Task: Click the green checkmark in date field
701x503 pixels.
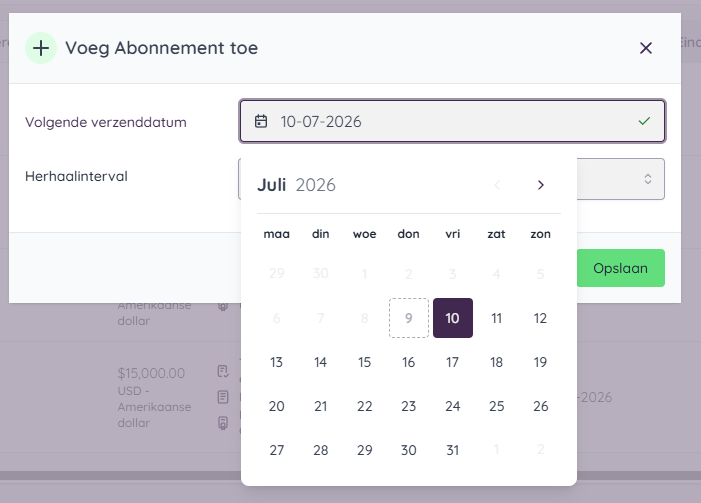Action: point(644,121)
